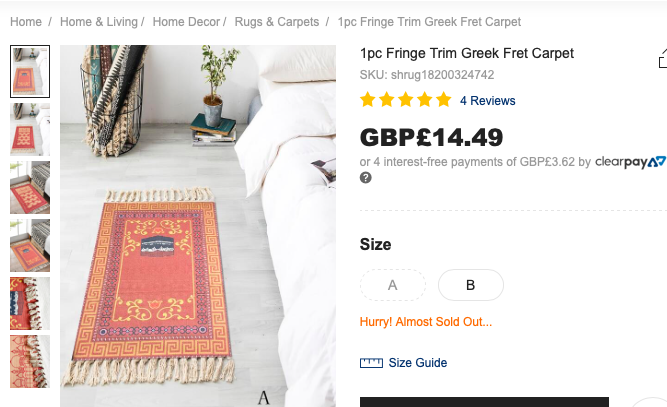Navigate to Home Decor breadcrumb
667x407 pixels.
[187, 22]
